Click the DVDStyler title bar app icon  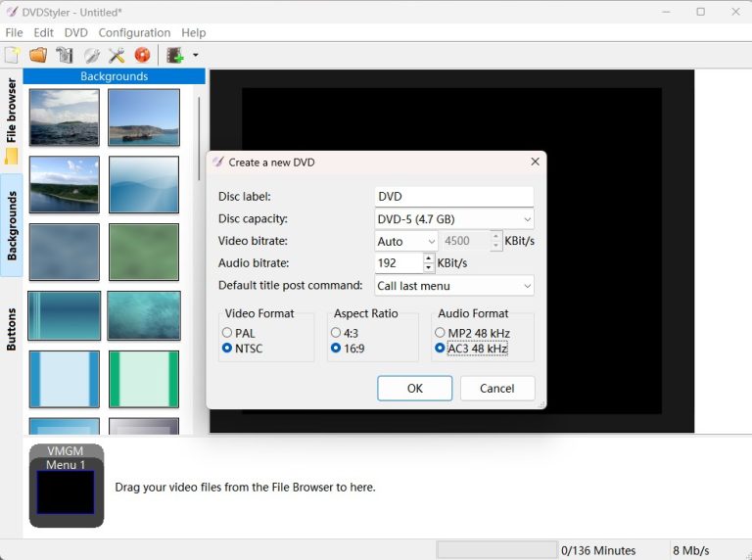(12, 12)
